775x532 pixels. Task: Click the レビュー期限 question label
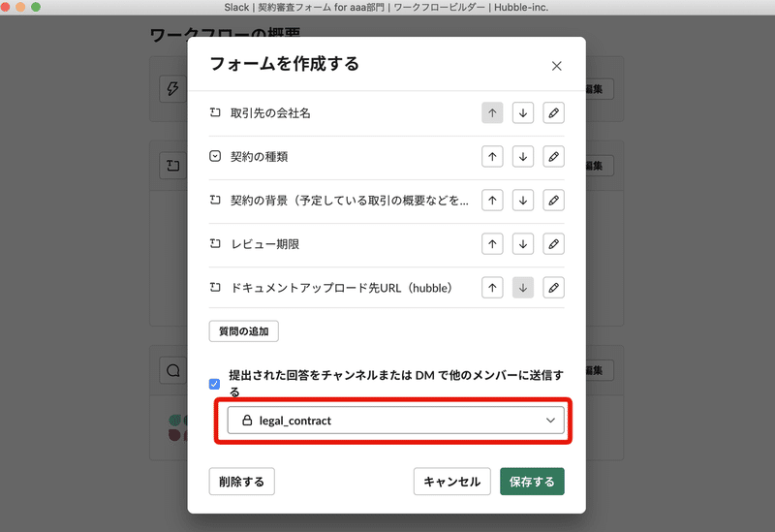[264, 244]
